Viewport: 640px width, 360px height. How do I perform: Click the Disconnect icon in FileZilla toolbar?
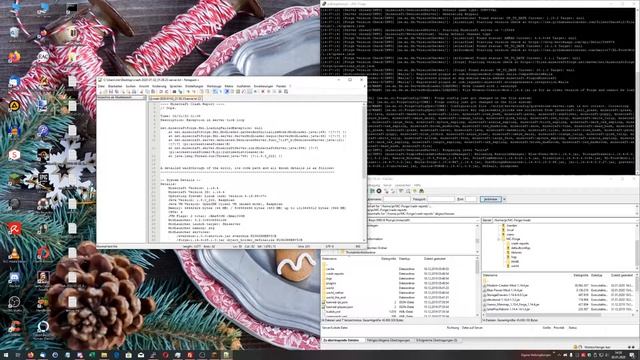pos(387,191)
